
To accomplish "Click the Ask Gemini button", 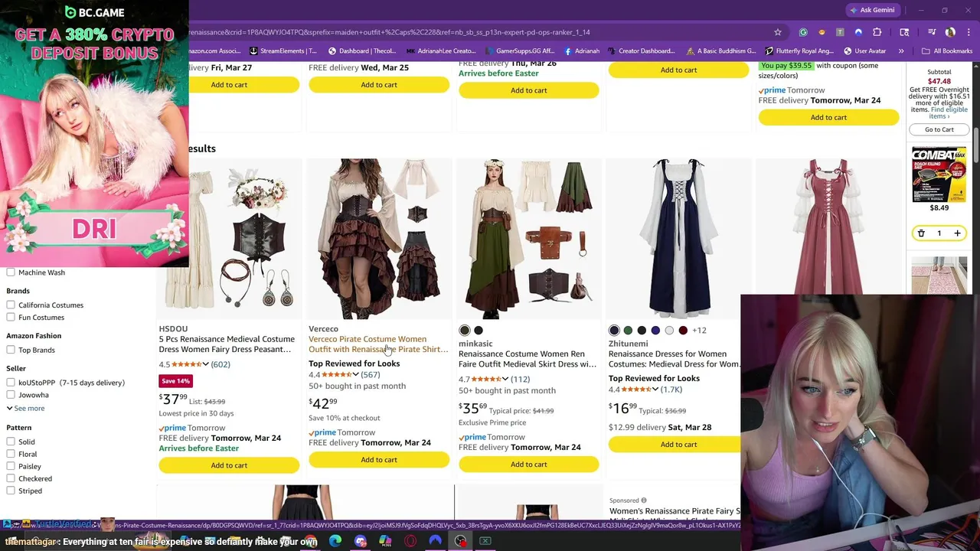I will pyautogui.click(x=871, y=10).
